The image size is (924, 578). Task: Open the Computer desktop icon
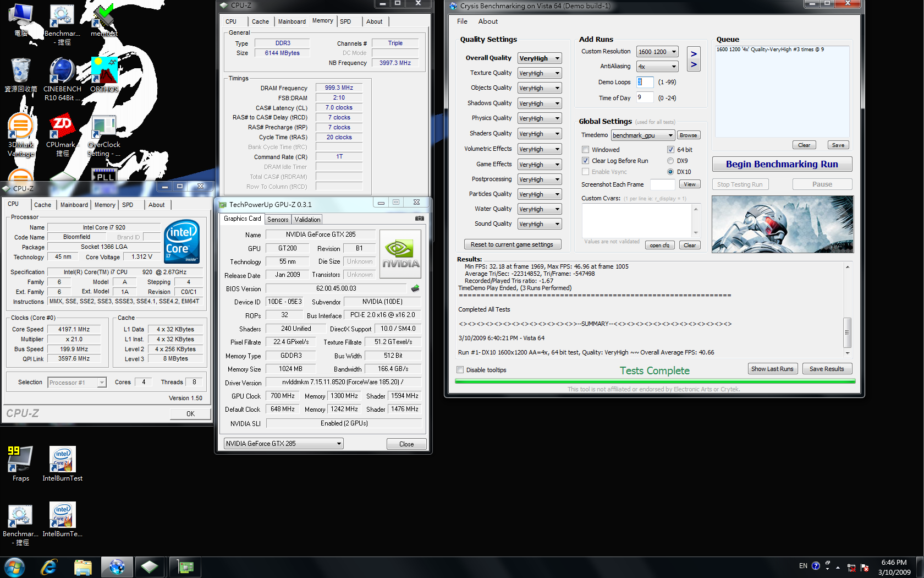pyautogui.click(x=20, y=20)
